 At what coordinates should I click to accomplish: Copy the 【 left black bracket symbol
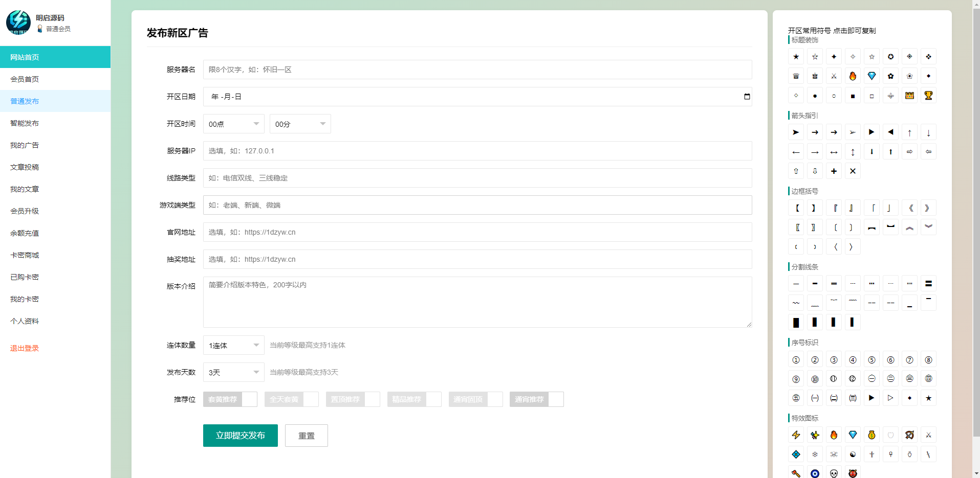pos(796,208)
